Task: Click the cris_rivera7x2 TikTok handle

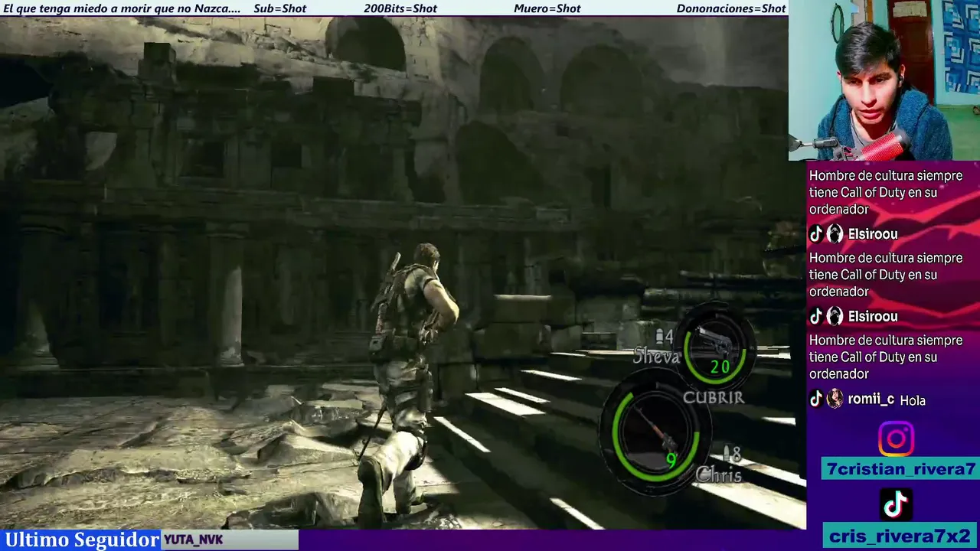Action: click(900, 536)
